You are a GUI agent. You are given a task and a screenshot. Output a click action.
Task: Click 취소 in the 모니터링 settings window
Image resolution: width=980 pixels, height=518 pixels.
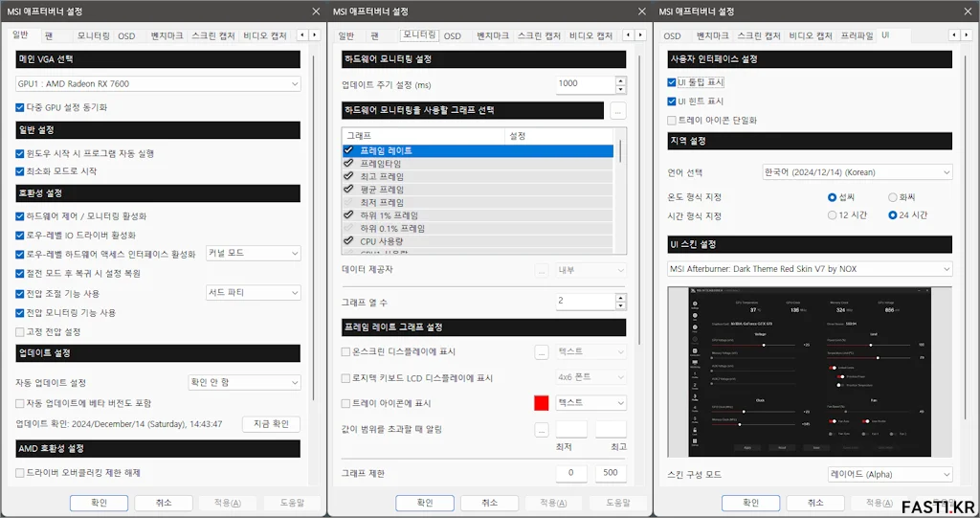pyautogui.click(x=489, y=503)
